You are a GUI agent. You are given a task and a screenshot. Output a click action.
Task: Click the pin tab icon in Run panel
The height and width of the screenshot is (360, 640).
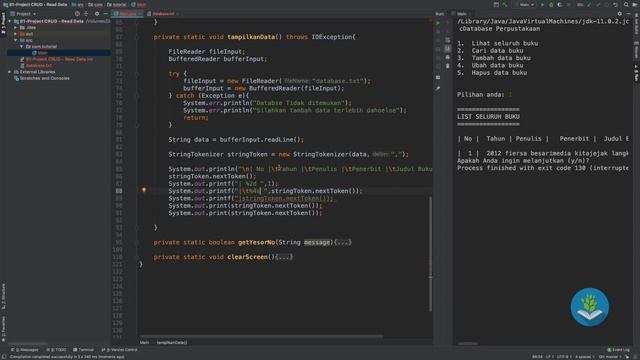pyautogui.click(x=438, y=88)
